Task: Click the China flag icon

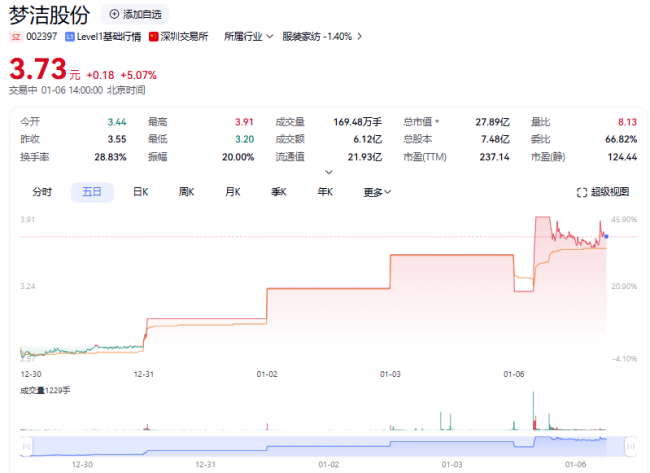Action: click(x=154, y=37)
